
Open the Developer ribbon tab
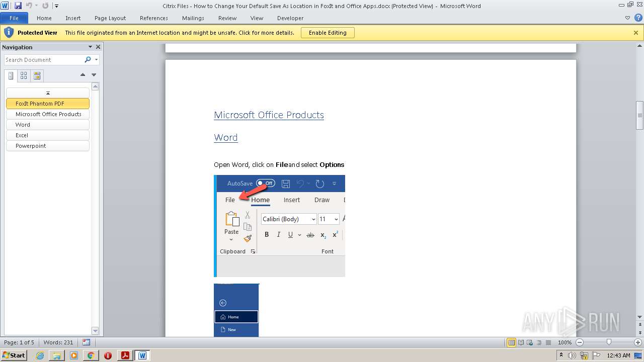tap(290, 18)
